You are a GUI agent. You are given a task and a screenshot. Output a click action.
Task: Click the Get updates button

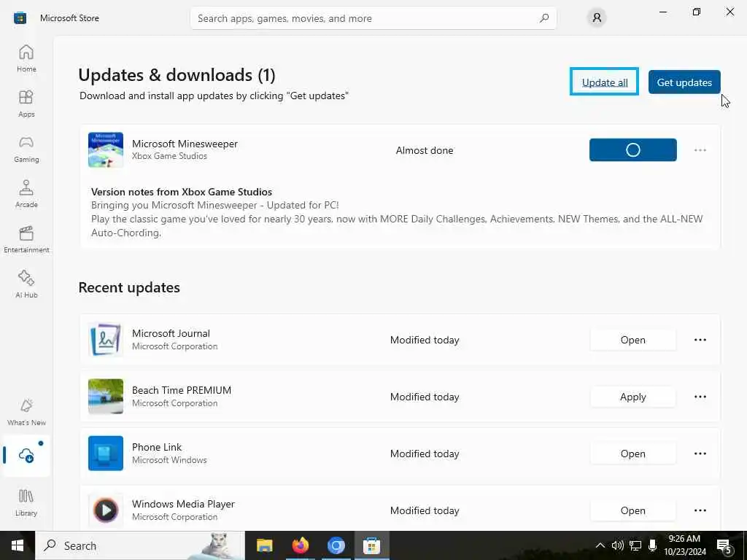coord(684,82)
